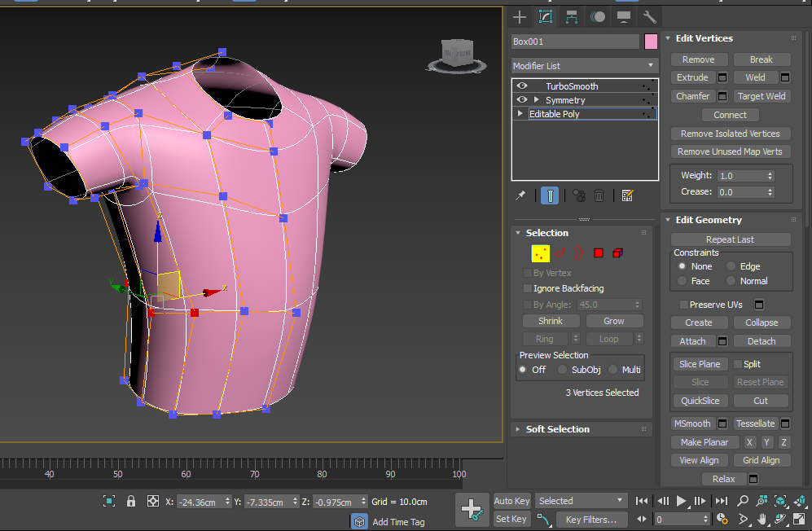Select the Edge sub-object mode icon
This screenshot has height=531, width=812.
click(x=559, y=253)
